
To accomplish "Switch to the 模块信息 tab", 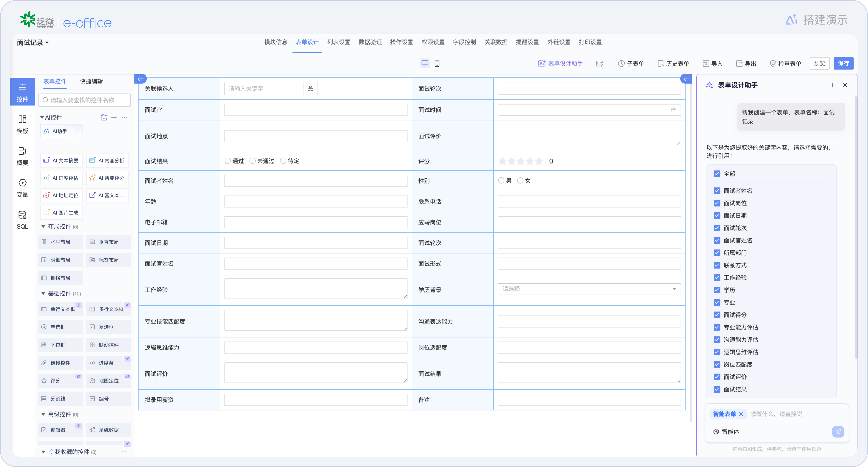I will (276, 42).
